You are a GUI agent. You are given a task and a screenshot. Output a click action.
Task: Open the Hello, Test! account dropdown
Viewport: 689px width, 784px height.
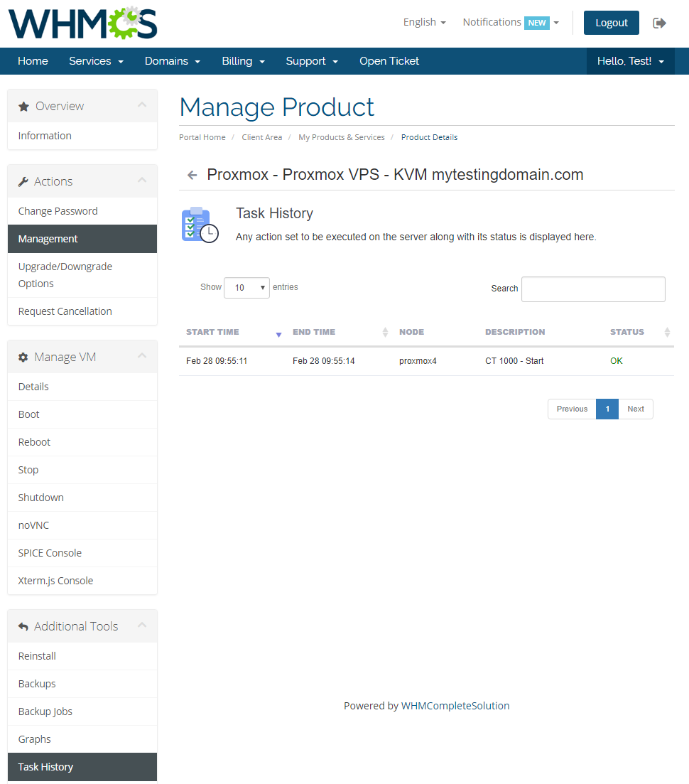[631, 61]
